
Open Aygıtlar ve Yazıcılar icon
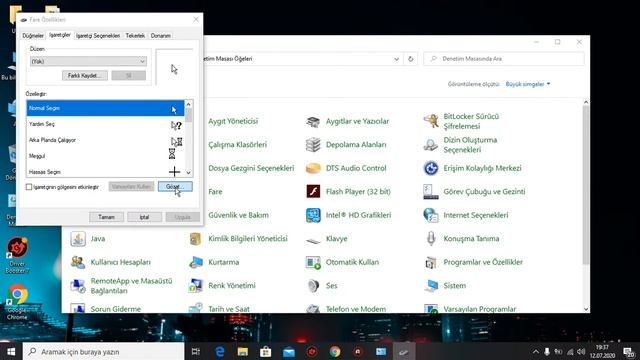point(313,121)
